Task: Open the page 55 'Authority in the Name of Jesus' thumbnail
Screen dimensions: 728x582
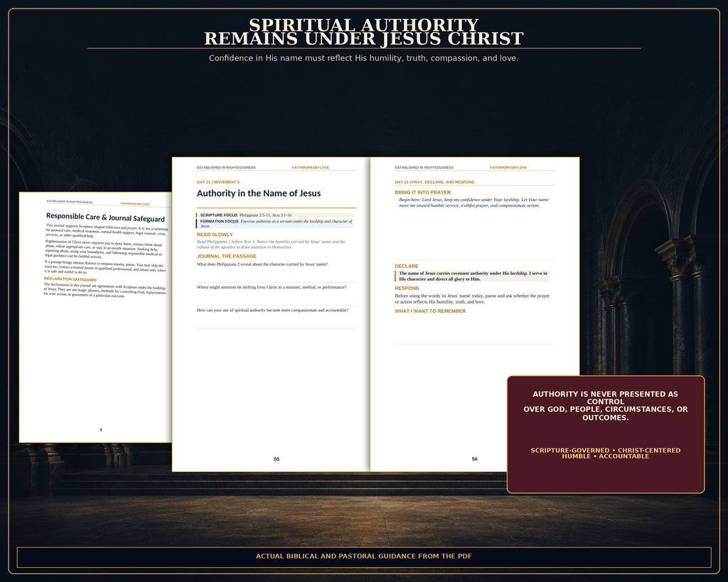Action: pos(271,314)
